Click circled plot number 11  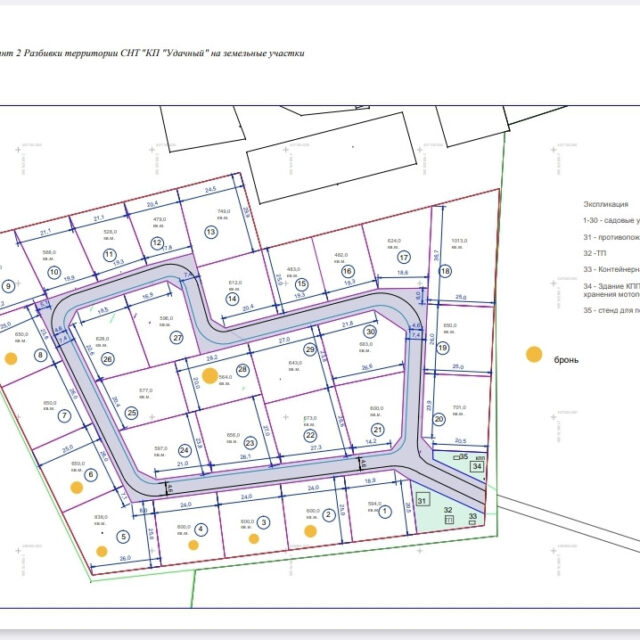pyautogui.click(x=109, y=256)
